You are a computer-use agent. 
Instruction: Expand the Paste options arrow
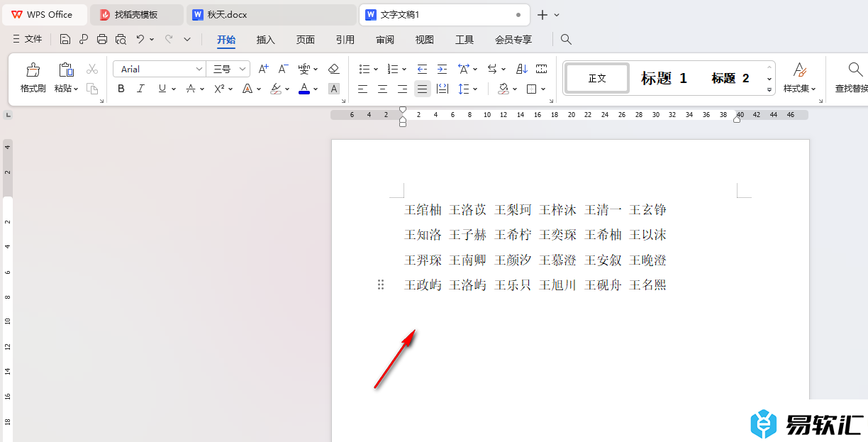75,89
